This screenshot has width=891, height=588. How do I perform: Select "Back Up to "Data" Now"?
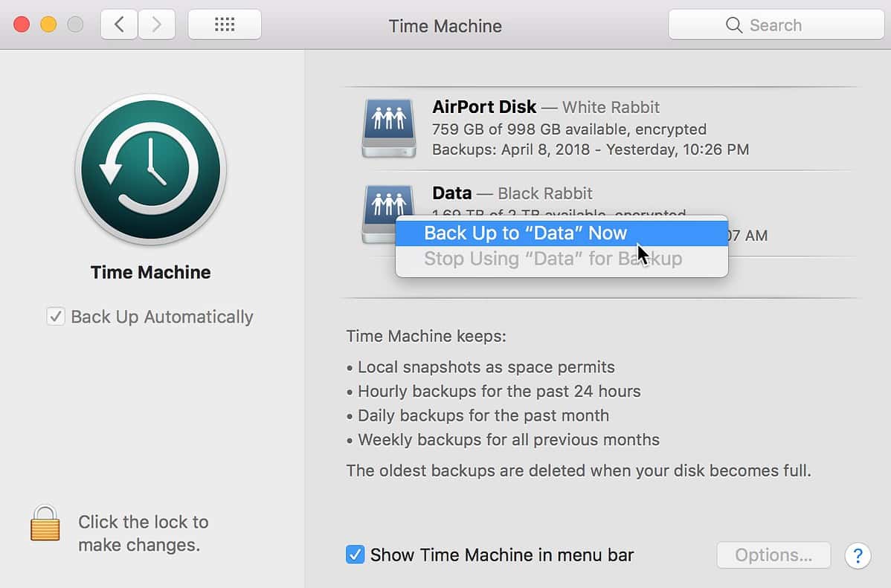(x=525, y=233)
